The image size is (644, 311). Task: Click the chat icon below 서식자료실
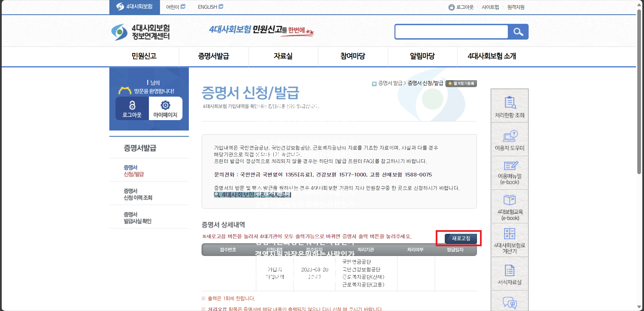509,304
